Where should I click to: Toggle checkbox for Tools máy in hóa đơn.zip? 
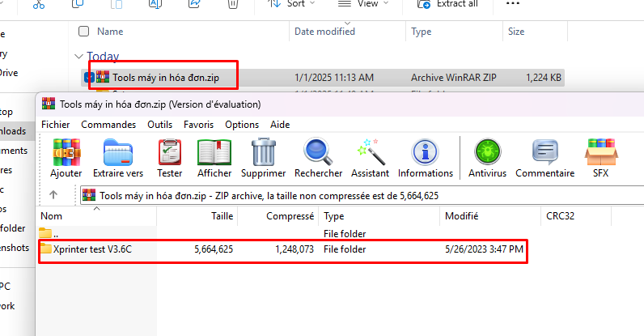[x=88, y=78]
